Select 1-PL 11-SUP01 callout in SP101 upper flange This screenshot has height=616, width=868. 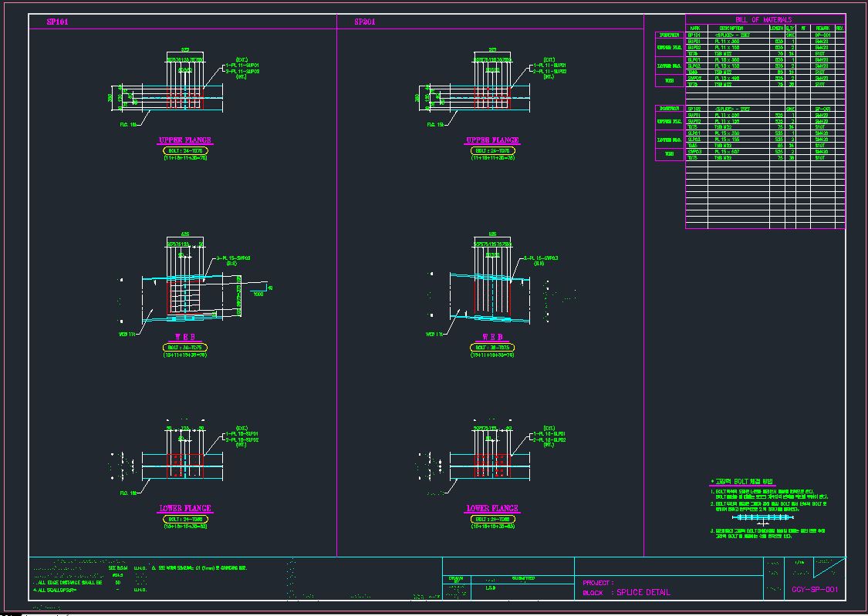coord(242,66)
